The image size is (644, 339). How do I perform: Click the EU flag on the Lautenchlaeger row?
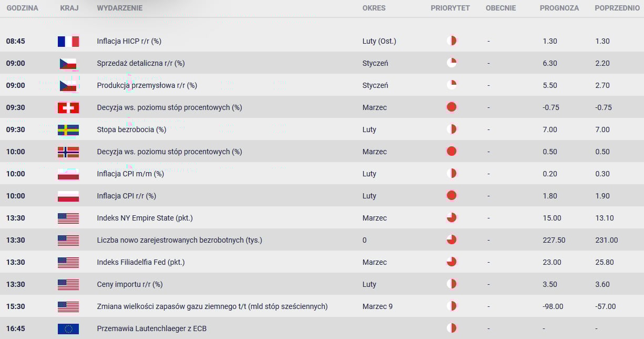pos(68,328)
